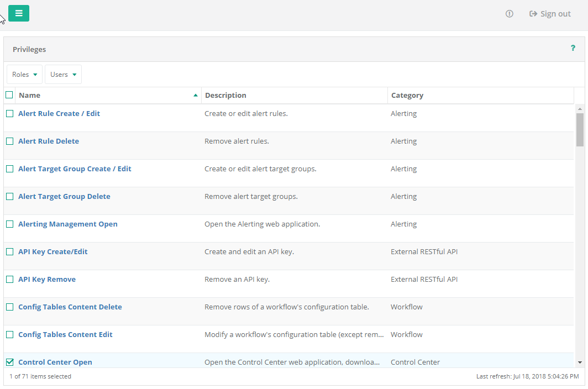The image size is (588, 389).
Task: Open the Alert Rule Delete privilege
Action: tap(49, 141)
